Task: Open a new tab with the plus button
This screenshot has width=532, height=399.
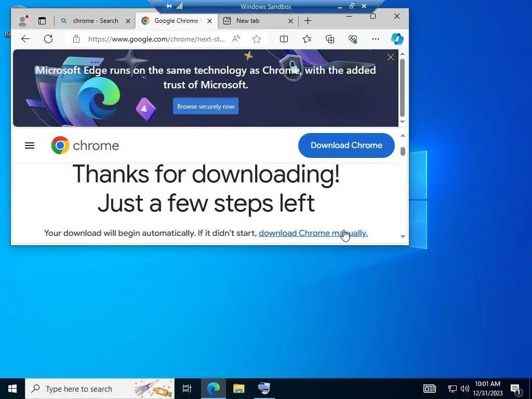Action: click(308, 21)
